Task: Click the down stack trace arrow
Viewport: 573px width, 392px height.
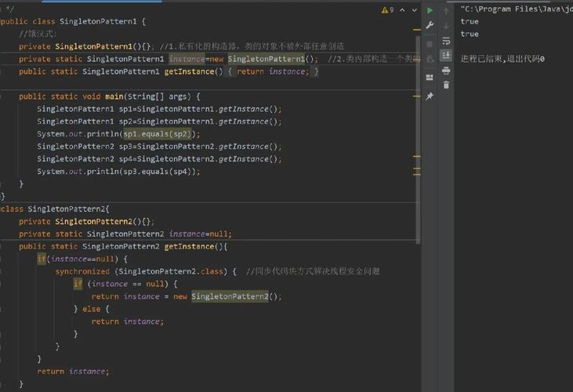Action: 446,26
